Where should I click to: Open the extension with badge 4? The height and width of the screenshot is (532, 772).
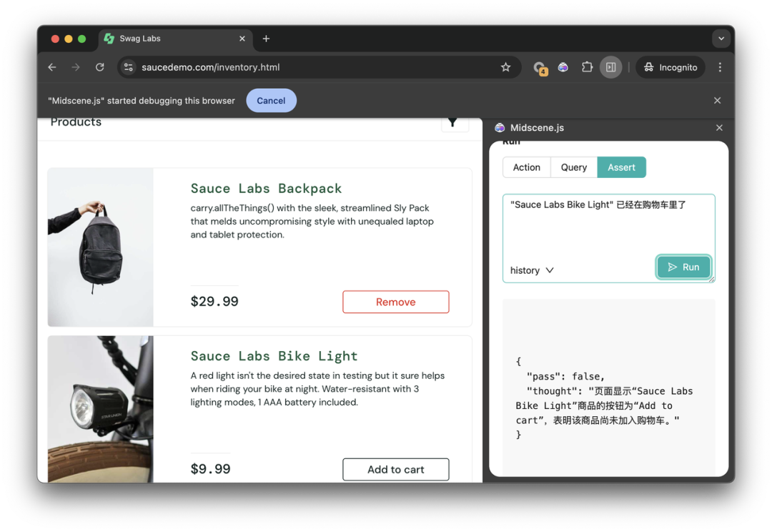540,68
